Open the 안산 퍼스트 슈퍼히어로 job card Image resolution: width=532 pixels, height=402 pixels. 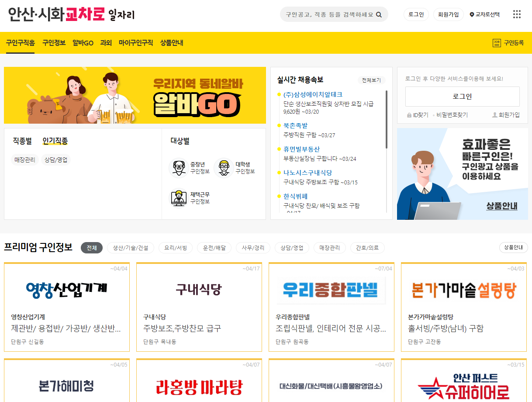(464, 380)
